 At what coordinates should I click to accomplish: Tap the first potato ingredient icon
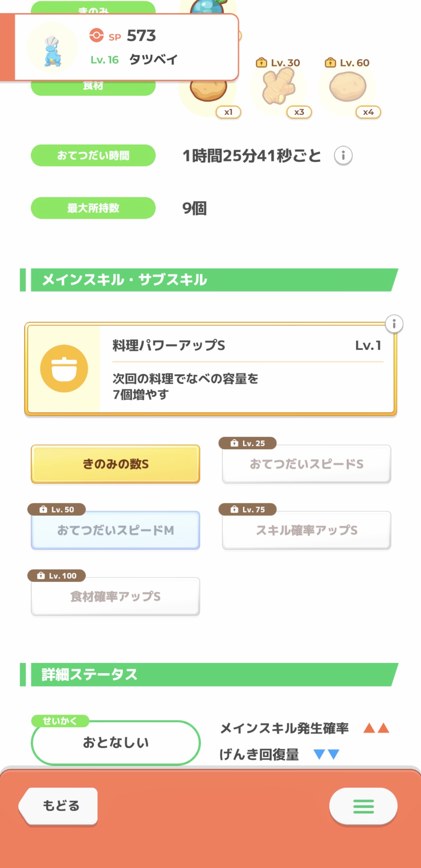click(208, 92)
